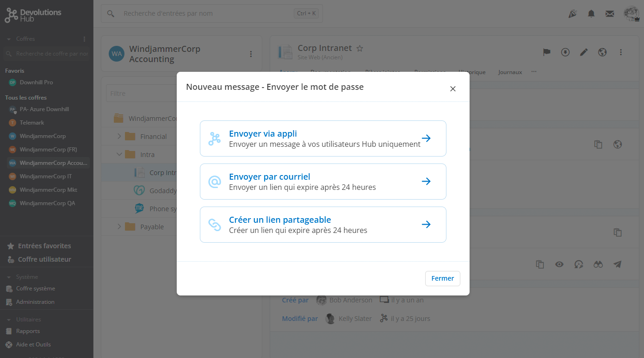Viewport: 644px width, 358px height.
Task: Copy password with copy icon
Action: (x=540, y=264)
